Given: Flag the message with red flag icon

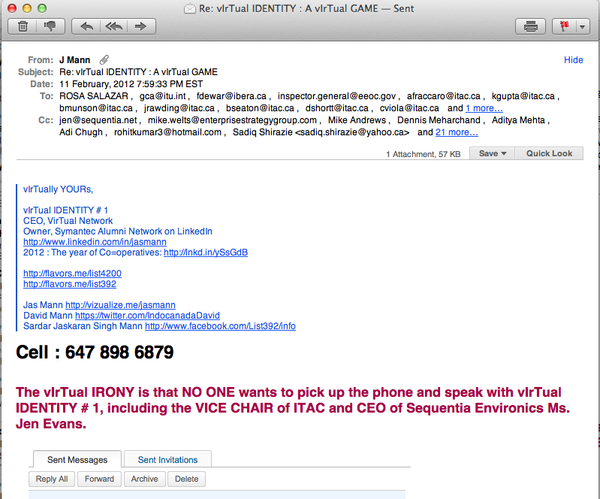Looking at the screenshot, I should coord(564,26).
